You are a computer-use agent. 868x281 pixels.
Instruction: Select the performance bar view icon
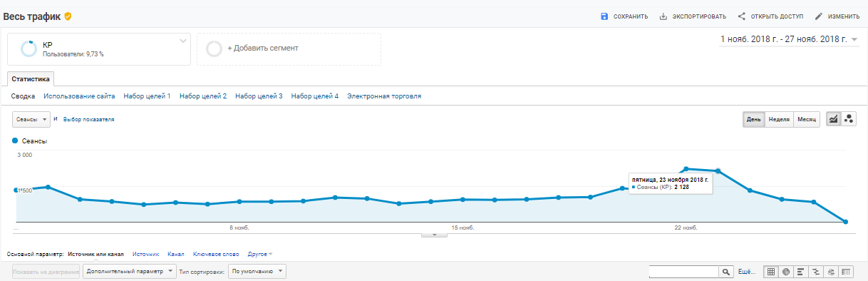[801, 272]
